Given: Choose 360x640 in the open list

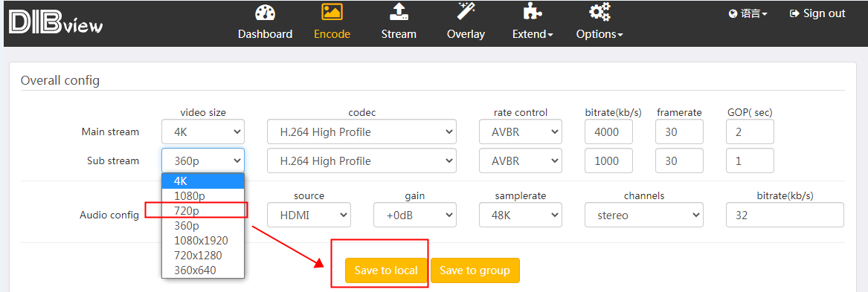Looking at the screenshot, I should tap(202, 270).
